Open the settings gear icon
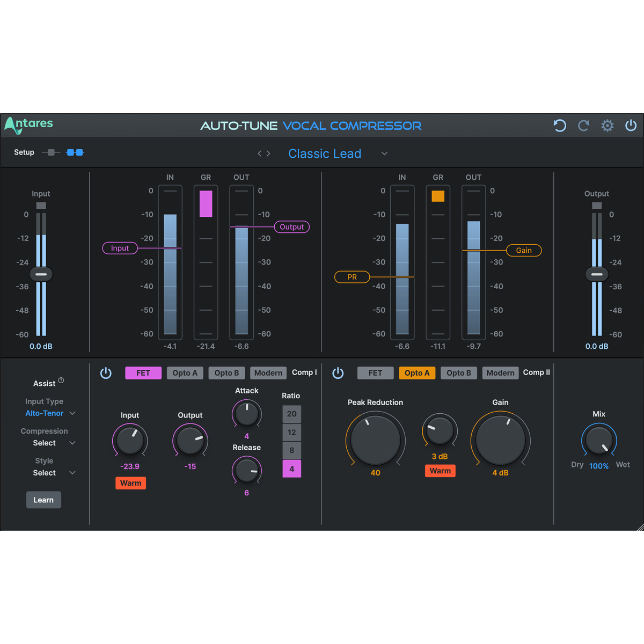The image size is (644, 644). point(608,126)
